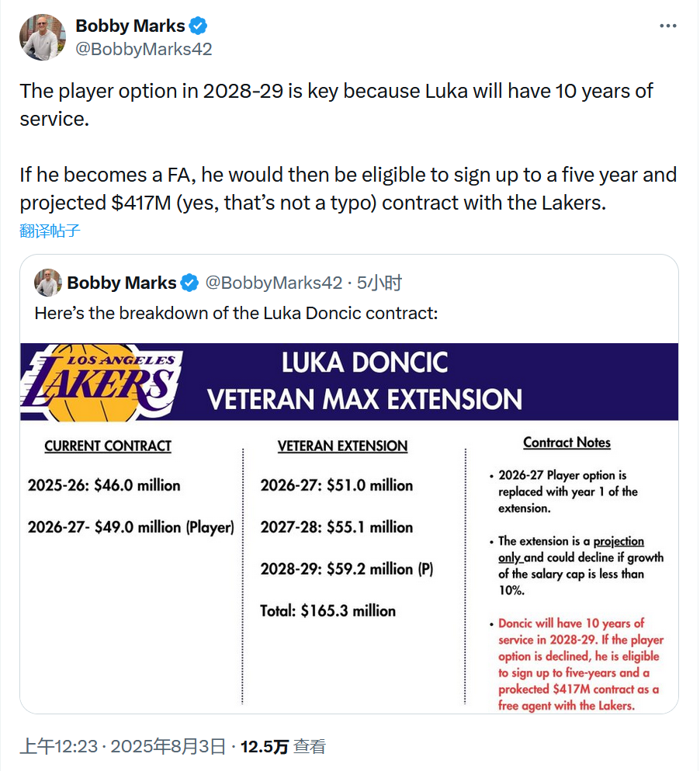Click the blue verified badge beside Bobby Marks
700x771 pixels.
click(198, 26)
